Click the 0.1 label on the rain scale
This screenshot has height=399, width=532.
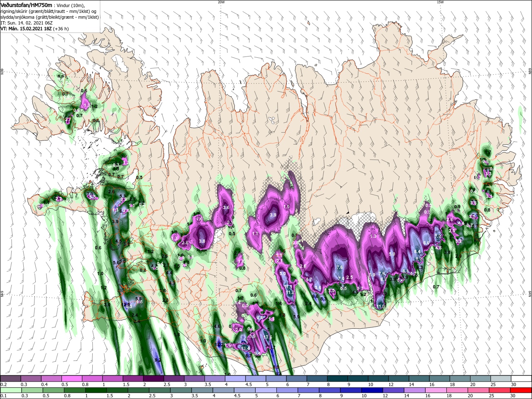[4, 396]
